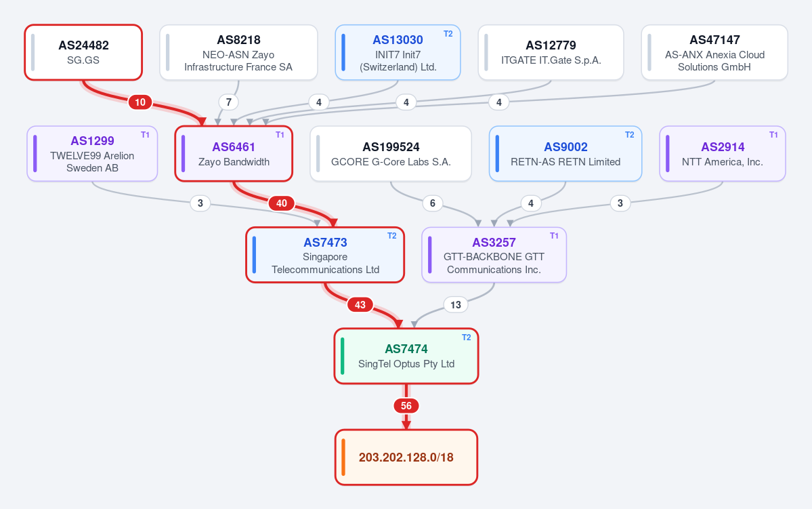
Task: Click the red edge badge labeled 43
Action: pos(360,305)
